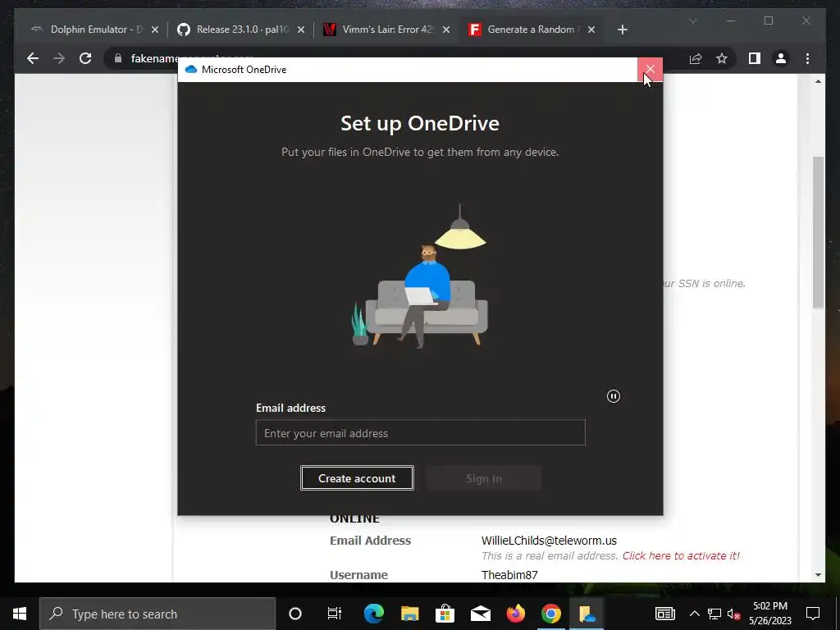Screen dimensions: 840x630
Task: Click the Email address input field
Action: 421,432
